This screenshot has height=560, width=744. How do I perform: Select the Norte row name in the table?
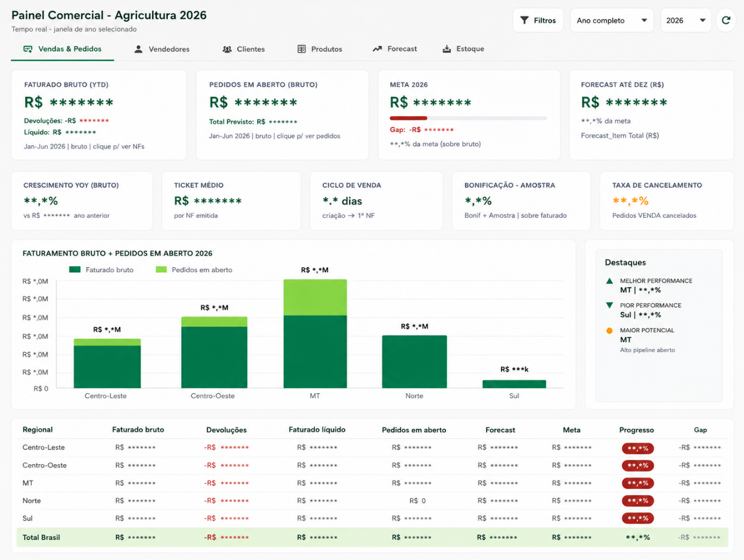tap(32, 500)
